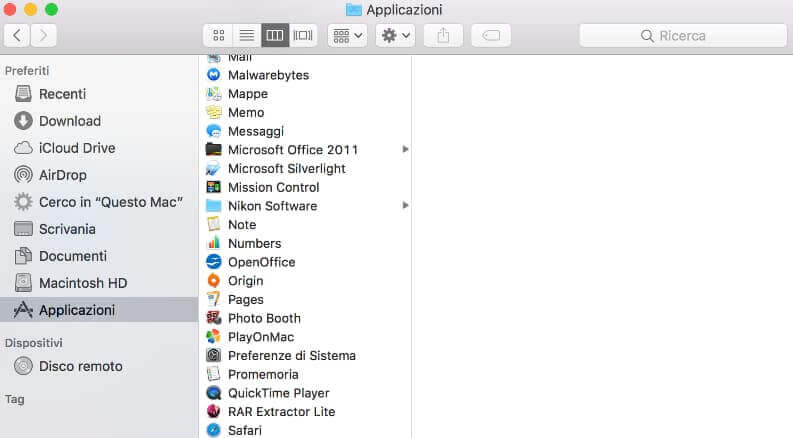Click the Nikon Software folder icon
This screenshot has width=793, height=438.
pyautogui.click(x=214, y=206)
